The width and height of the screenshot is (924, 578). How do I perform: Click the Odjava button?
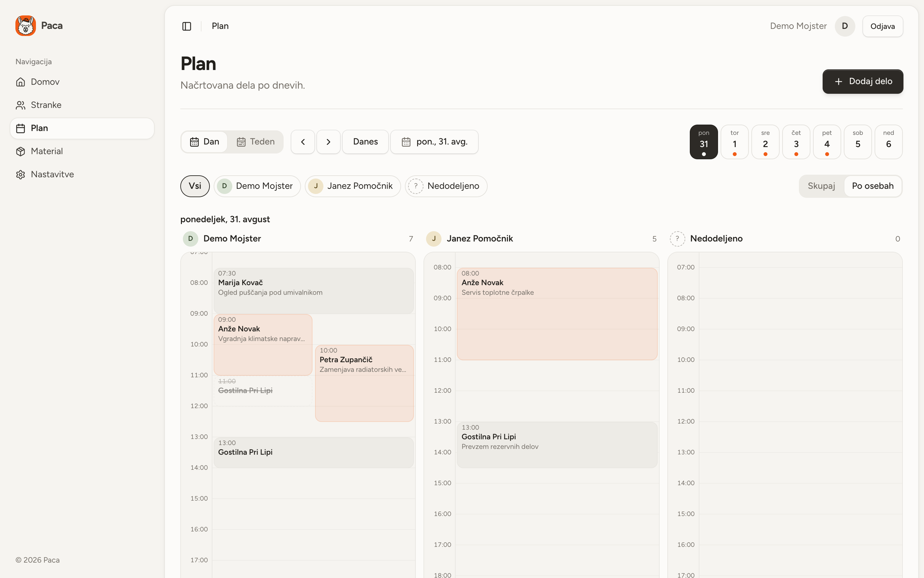coord(882,26)
